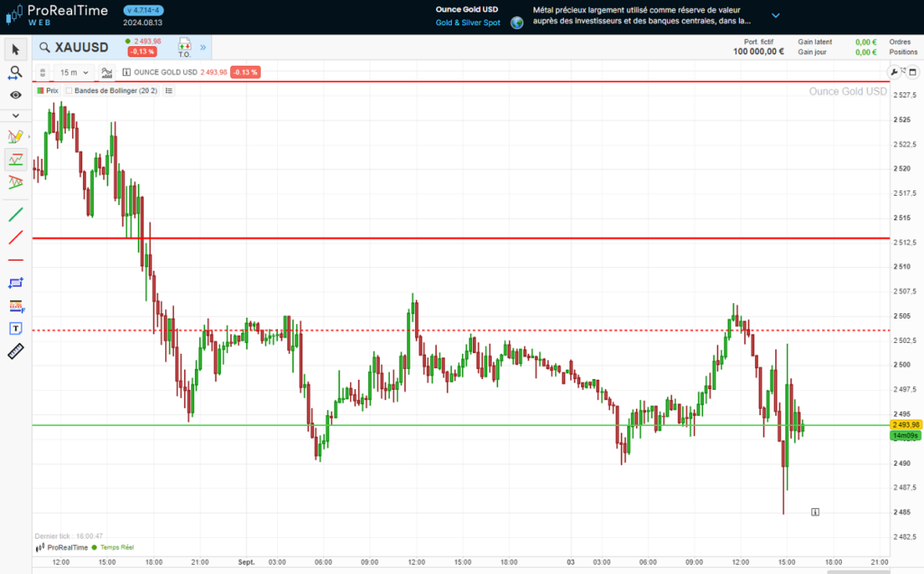
Task: Open chart options with the wrench icon
Action: [892, 71]
